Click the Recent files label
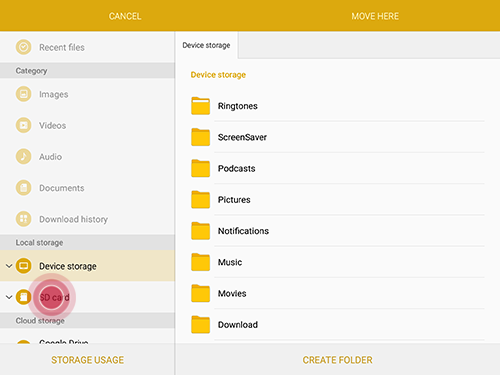 pos(62,47)
